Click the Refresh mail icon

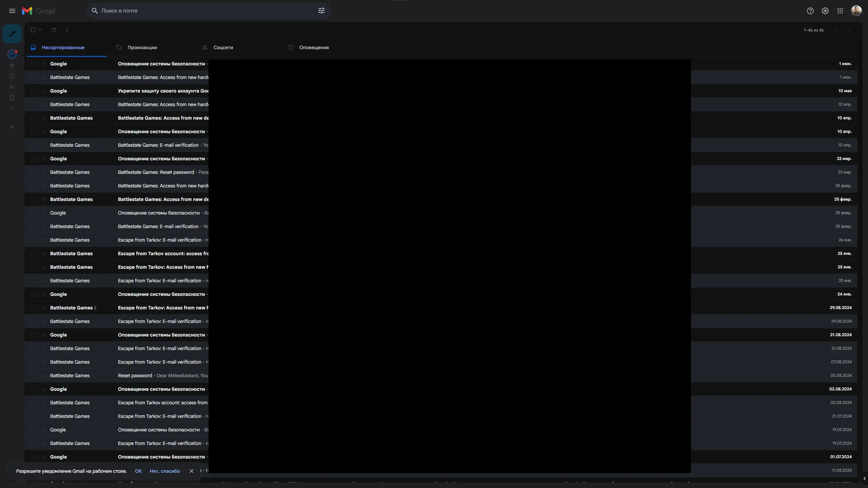[54, 30]
